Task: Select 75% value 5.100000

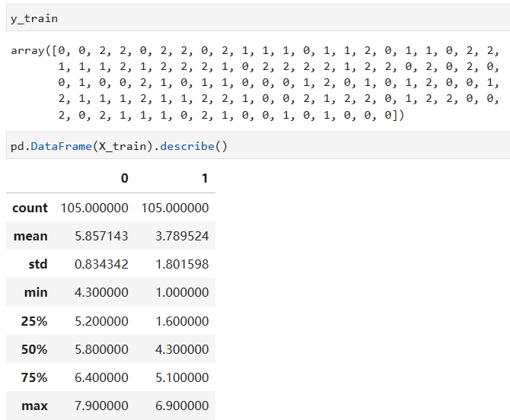Action: coord(182,377)
